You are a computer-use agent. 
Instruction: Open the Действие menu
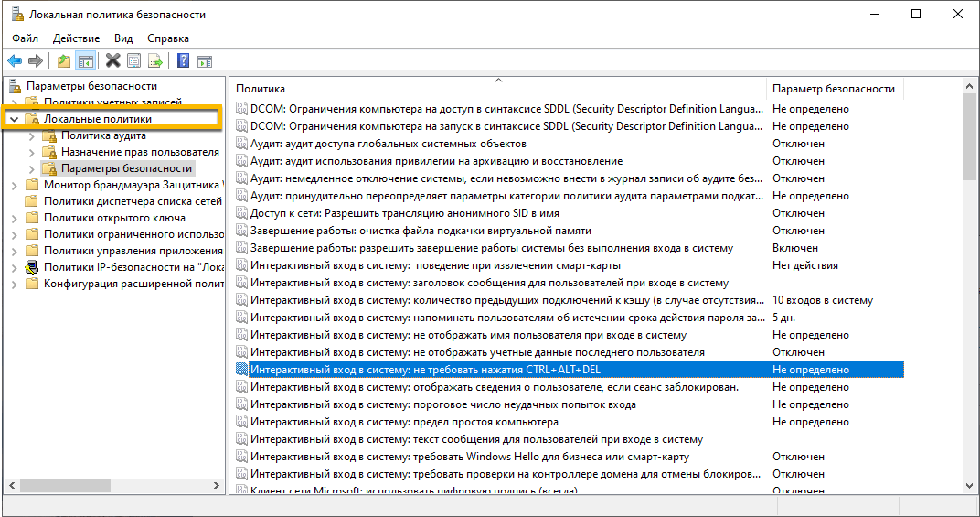click(77, 38)
